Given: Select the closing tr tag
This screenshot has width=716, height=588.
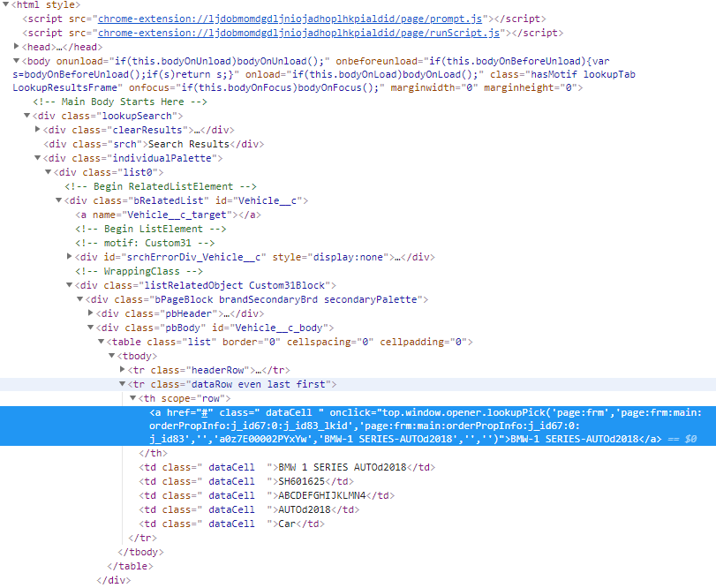Looking at the screenshot, I should 142,539.
